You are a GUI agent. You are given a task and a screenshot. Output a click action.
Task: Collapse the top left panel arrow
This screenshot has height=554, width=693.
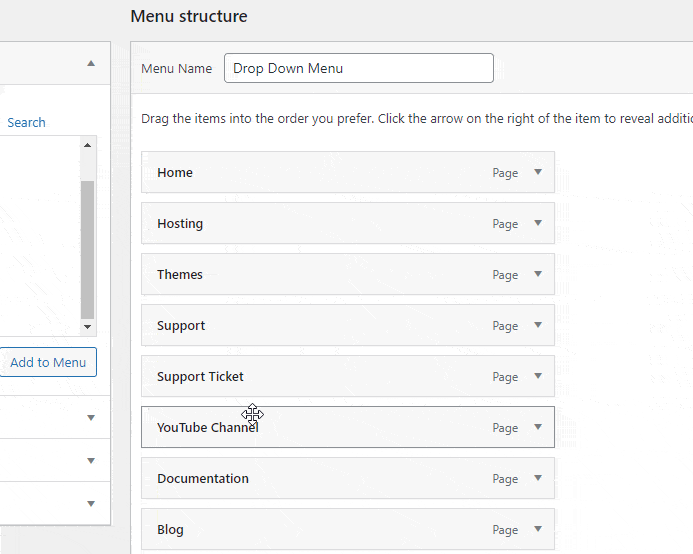(x=91, y=63)
